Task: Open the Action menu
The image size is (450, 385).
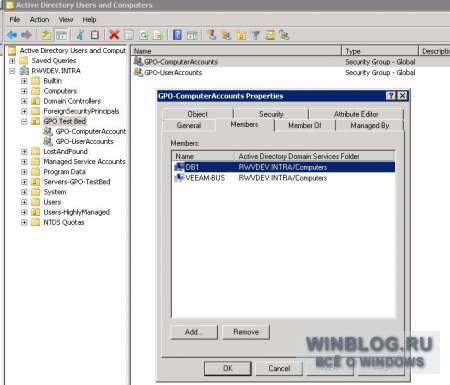Action: (x=39, y=20)
